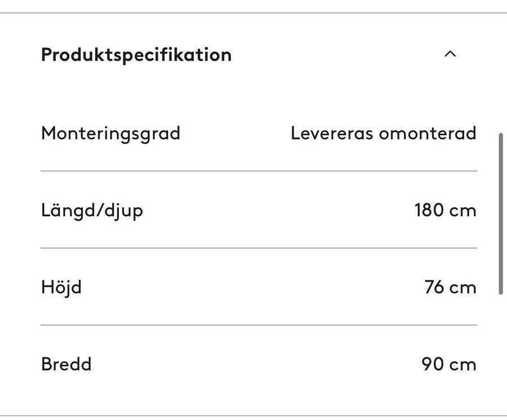
Task: Click the vertical scrollbar thumb
Action: [x=500, y=214]
